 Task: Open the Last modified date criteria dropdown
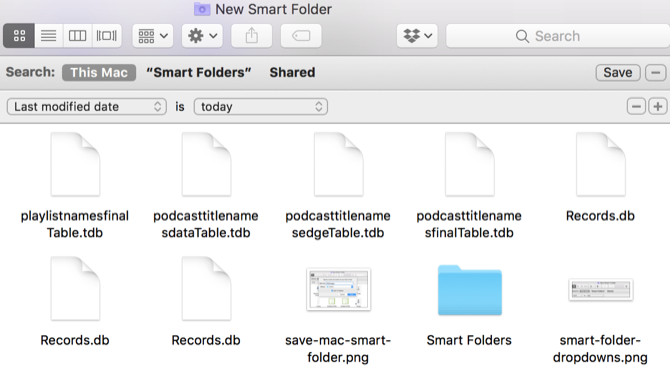(87, 106)
